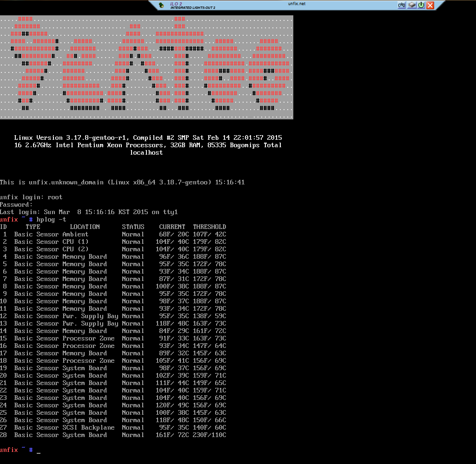This screenshot has width=476, height=464.
Task: Click the Last login timestamp line
Action: click(x=89, y=212)
